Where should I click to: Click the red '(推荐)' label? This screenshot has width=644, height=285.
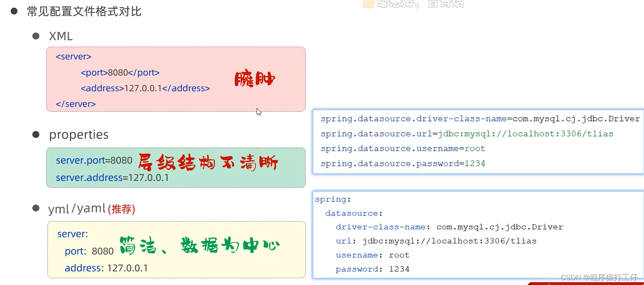coord(121,209)
